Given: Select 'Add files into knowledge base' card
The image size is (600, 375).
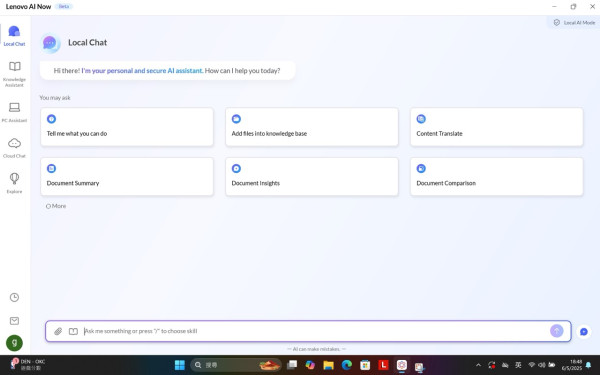Looking at the screenshot, I should point(311,127).
